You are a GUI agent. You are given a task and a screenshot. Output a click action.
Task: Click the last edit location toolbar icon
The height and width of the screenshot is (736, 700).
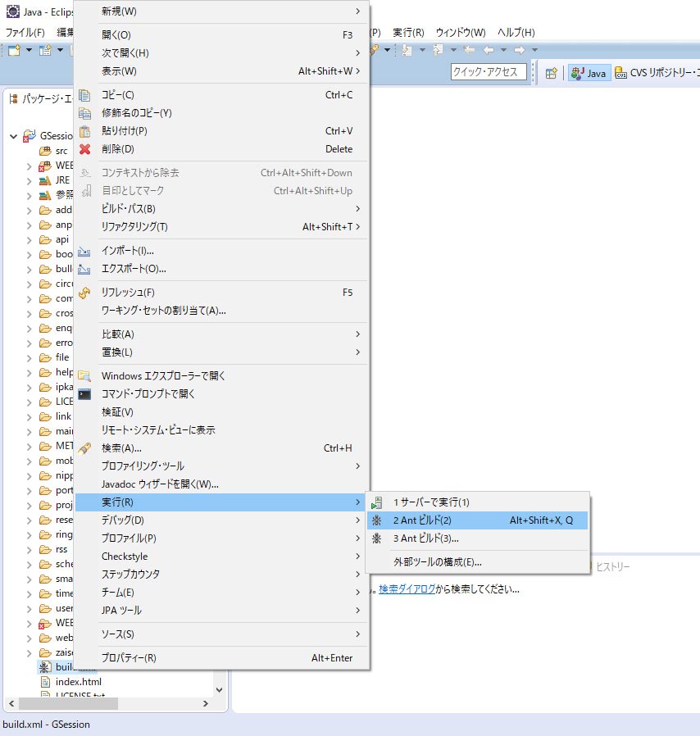point(468,50)
